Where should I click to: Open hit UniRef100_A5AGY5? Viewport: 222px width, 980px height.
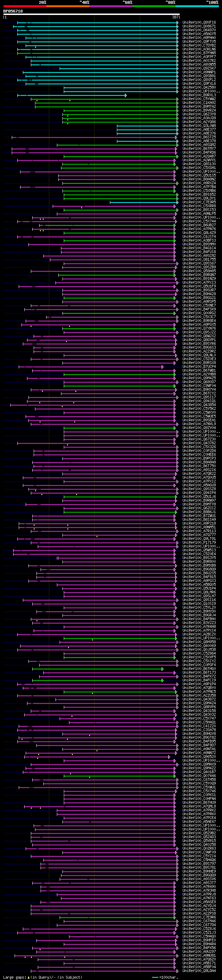pos(199,34)
